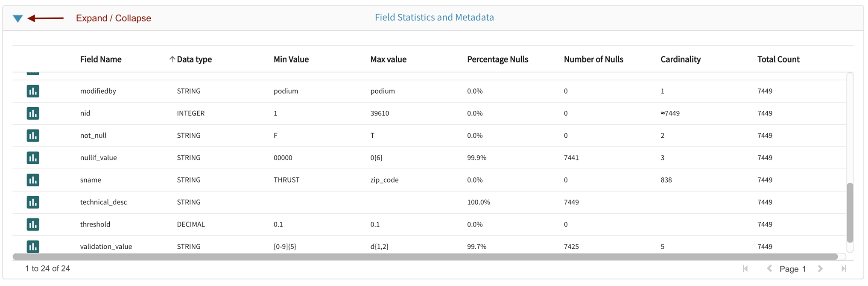Sort by Data type column header
The width and height of the screenshot is (868, 286).
194,59
